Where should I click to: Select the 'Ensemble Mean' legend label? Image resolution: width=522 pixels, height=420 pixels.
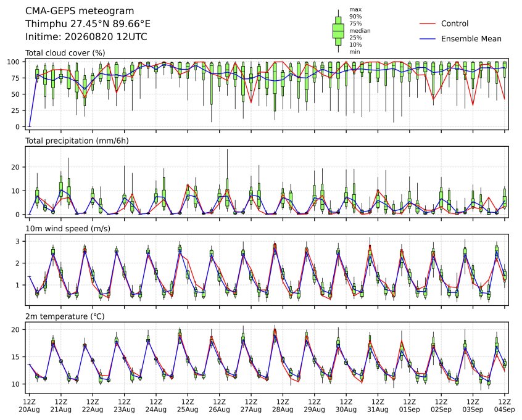(471, 39)
